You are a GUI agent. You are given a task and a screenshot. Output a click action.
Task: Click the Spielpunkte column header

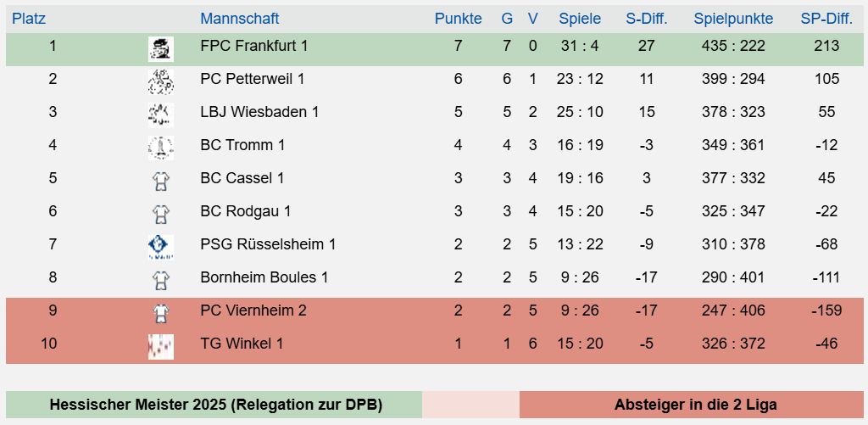click(x=733, y=19)
